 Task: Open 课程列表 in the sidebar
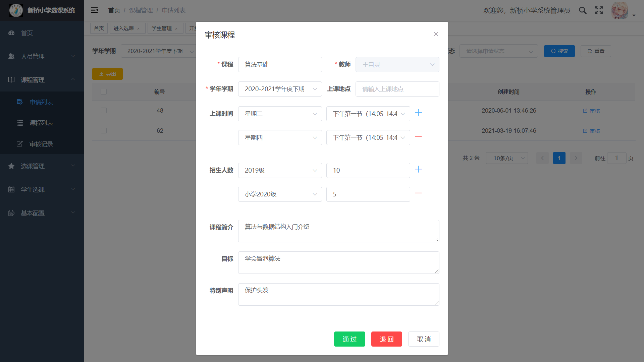pos(41,123)
